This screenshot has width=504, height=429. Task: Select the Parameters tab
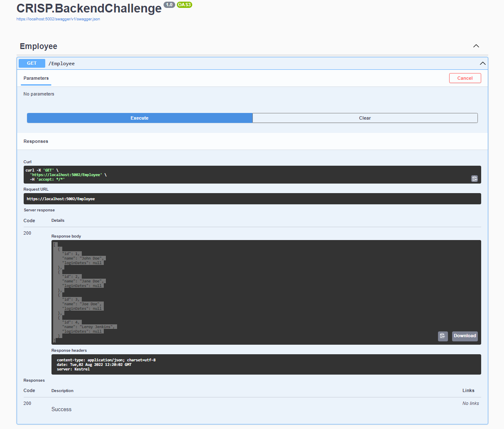[x=36, y=78]
